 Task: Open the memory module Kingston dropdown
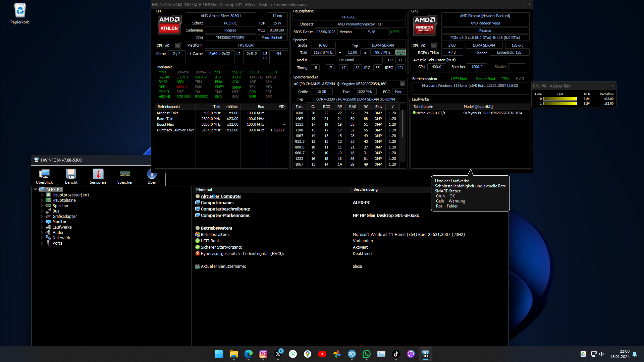click(x=402, y=84)
